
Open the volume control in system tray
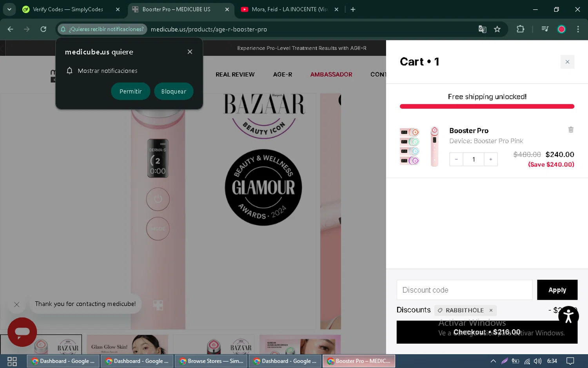click(537, 361)
